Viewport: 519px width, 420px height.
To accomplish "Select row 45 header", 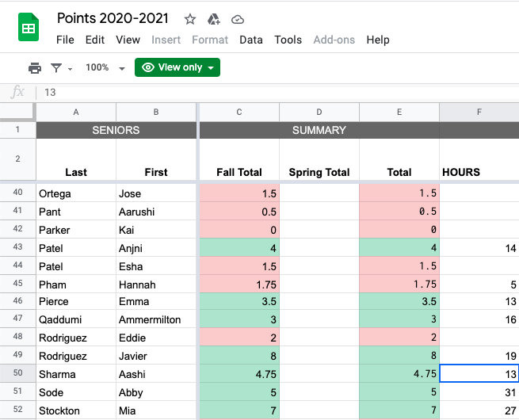I will (17, 284).
